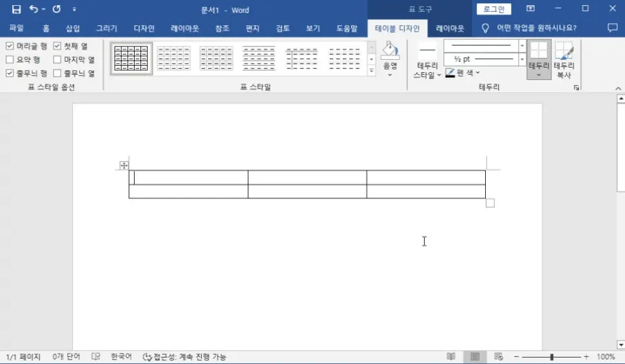Click the Undo arrow icon
Screen dimensions: 625x364
click(34, 10)
